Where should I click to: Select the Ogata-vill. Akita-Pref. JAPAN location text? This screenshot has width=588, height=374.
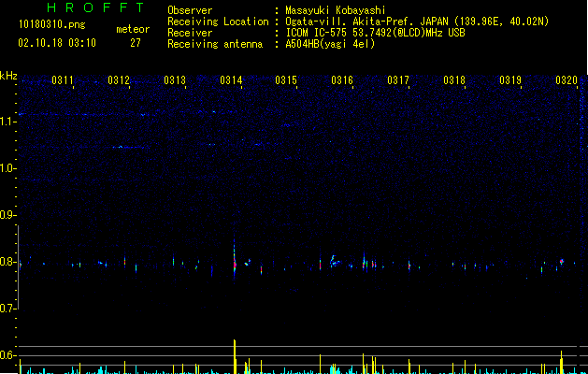(x=417, y=22)
